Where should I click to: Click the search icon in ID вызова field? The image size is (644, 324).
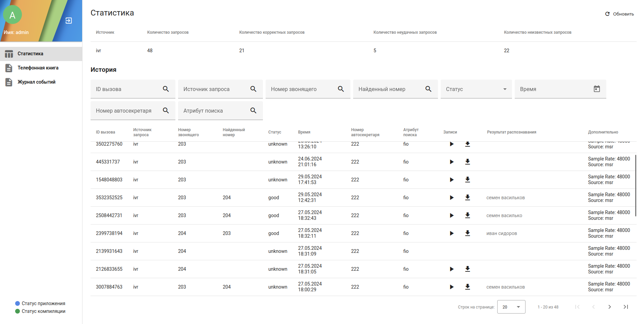pyautogui.click(x=166, y=89)
